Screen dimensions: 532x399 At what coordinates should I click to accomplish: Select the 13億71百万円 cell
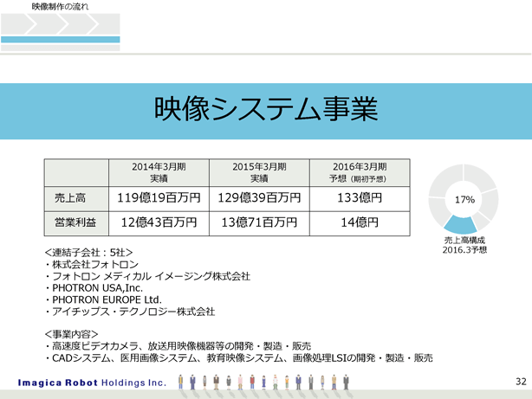(x=259, y=223)
